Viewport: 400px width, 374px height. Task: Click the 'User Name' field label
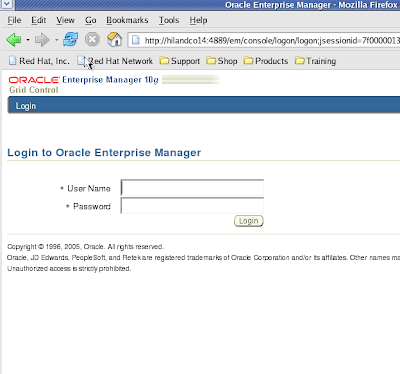click(89, 189)
